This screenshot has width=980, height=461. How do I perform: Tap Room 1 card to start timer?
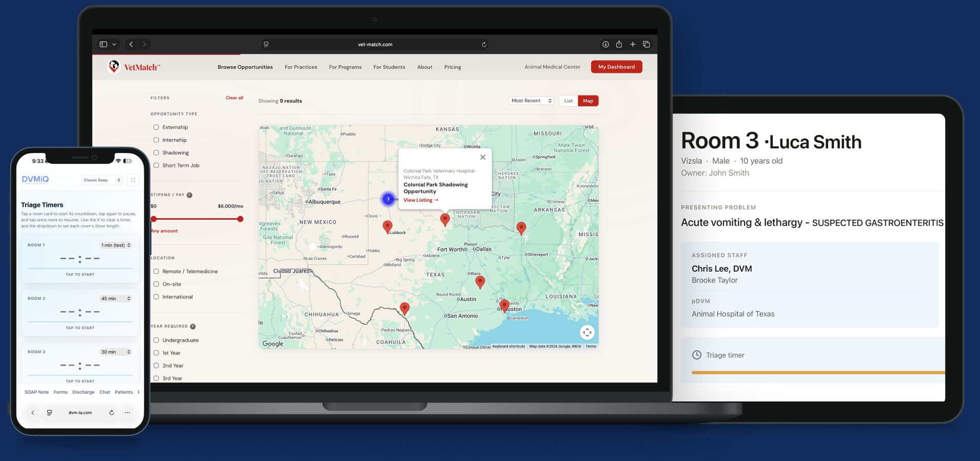(x=80, y=259)
